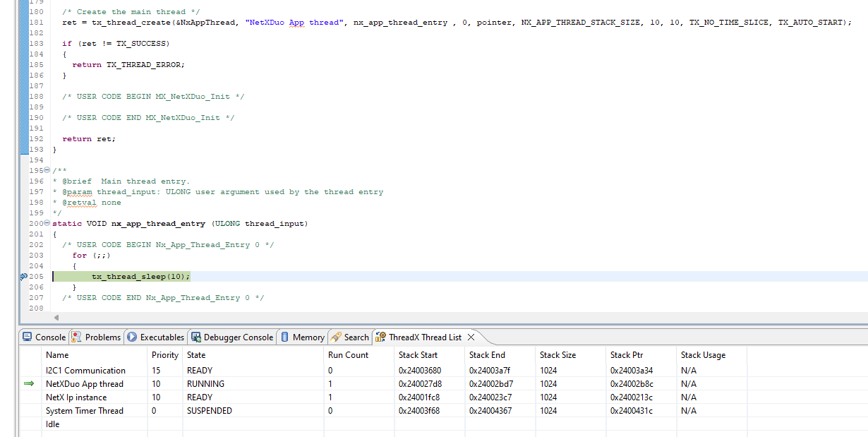This screenshot has width=868, height=437.
Task: Open the Debugger Console view icon
Action: 195,337
